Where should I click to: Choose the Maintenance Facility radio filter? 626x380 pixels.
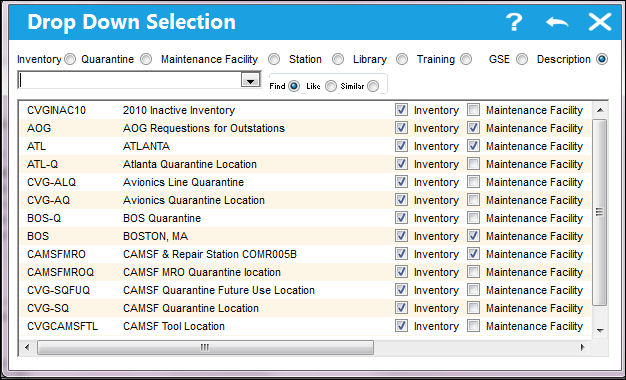point(274,59)
